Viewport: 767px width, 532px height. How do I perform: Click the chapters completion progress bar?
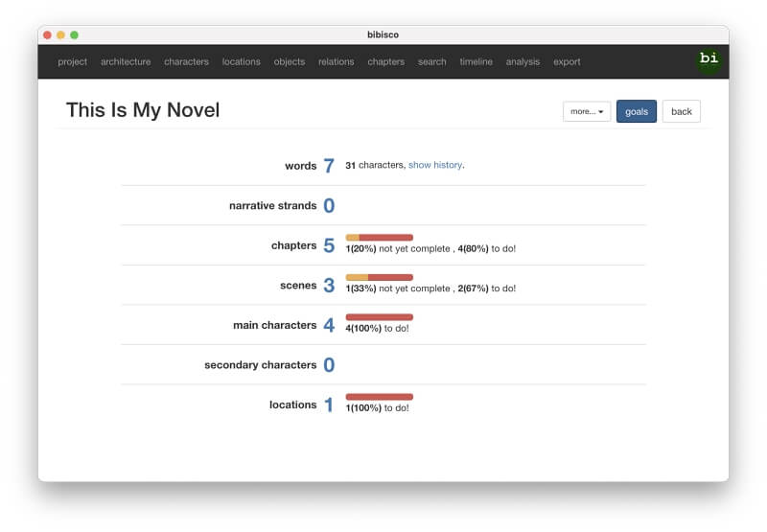tap(379, 238)
